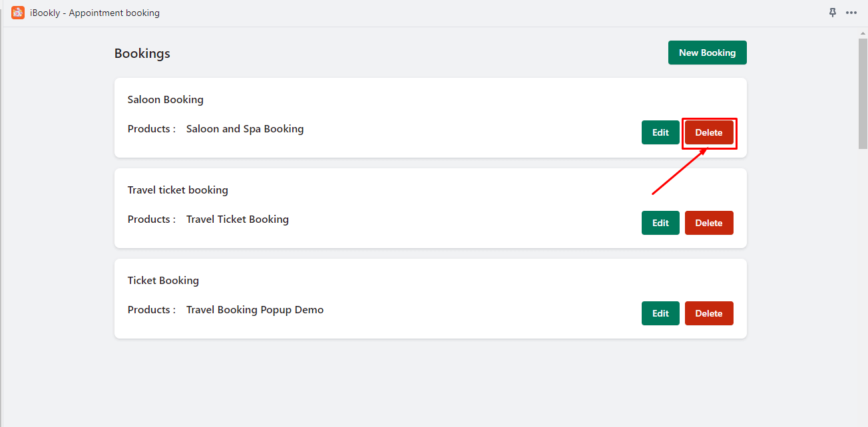Select the Saloon Booking card title
The height and width of the screenshot is (427, 868).
pyautogui.click(x=166, y=100)
